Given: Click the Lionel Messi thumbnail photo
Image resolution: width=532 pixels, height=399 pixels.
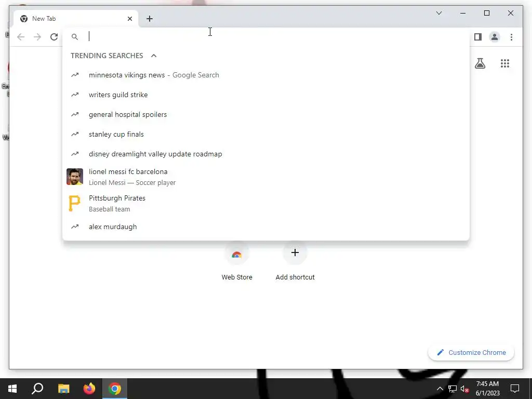Looking at the screenshot, I should click(75, 177).
